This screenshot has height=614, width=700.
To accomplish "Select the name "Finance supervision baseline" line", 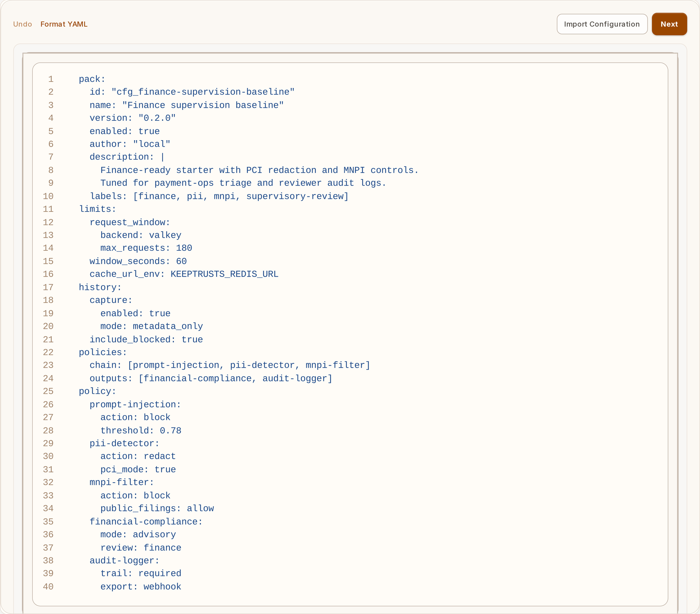I will (x=187, y=105).
